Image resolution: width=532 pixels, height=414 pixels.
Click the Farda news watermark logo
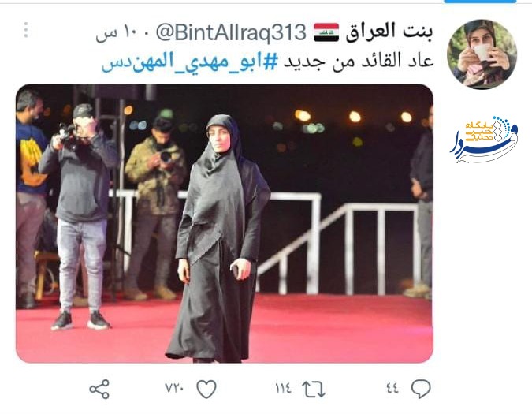click(484, 140)
